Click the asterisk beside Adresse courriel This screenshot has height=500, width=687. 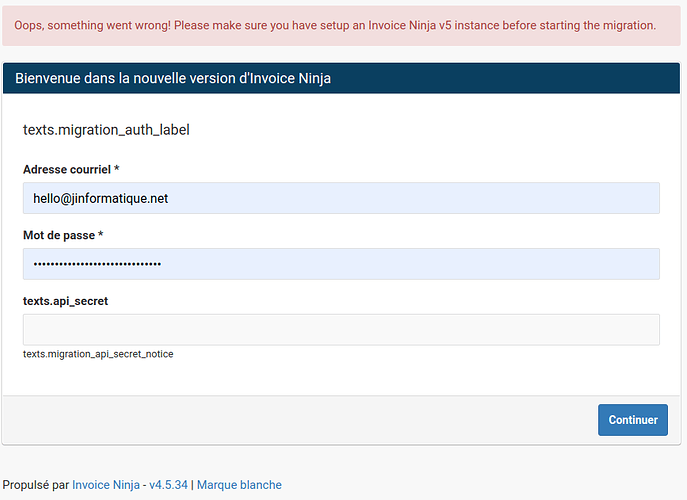(117, 169)
